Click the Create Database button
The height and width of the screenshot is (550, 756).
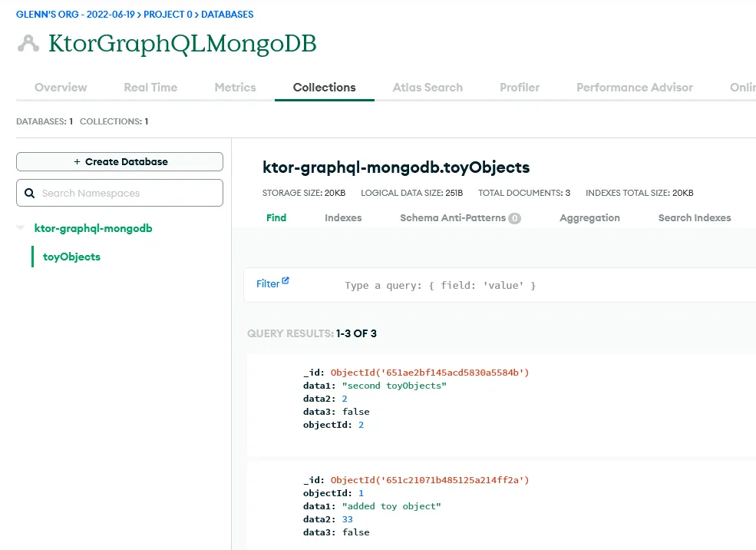click(x=119, y=161)
